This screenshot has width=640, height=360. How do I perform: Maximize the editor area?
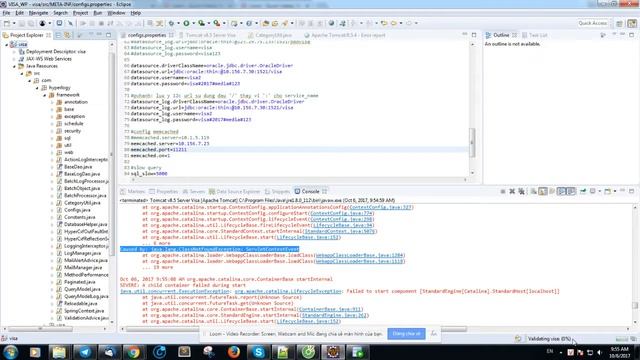point(474,35)
